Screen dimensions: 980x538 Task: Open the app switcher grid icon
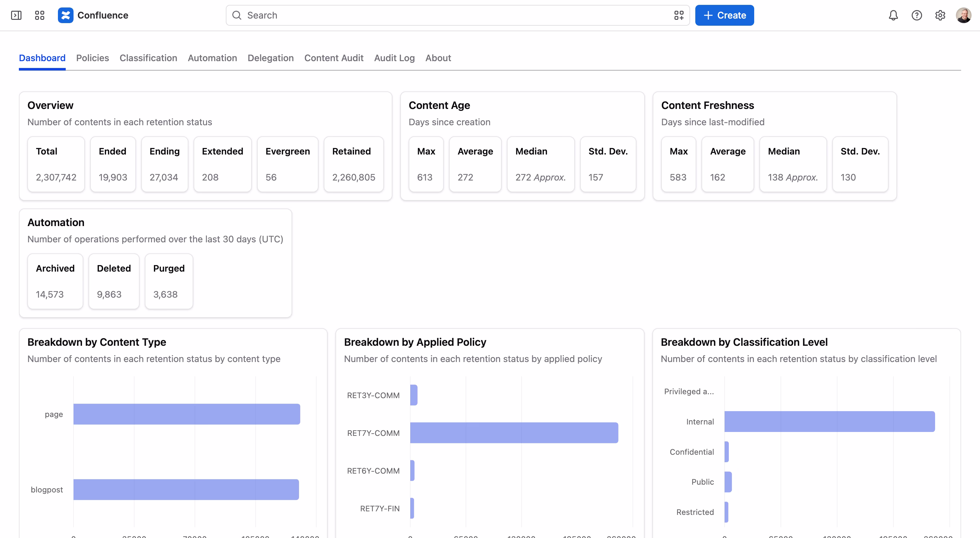pos(40,15)
